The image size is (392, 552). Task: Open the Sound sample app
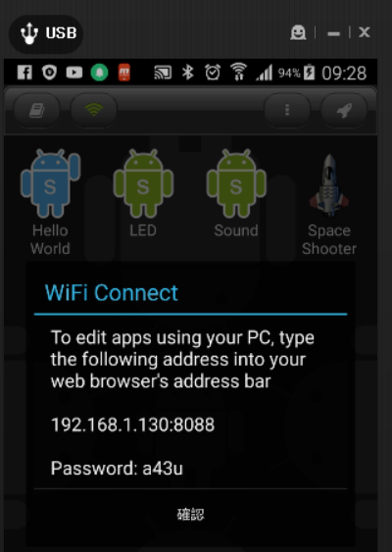pos(236,193)
